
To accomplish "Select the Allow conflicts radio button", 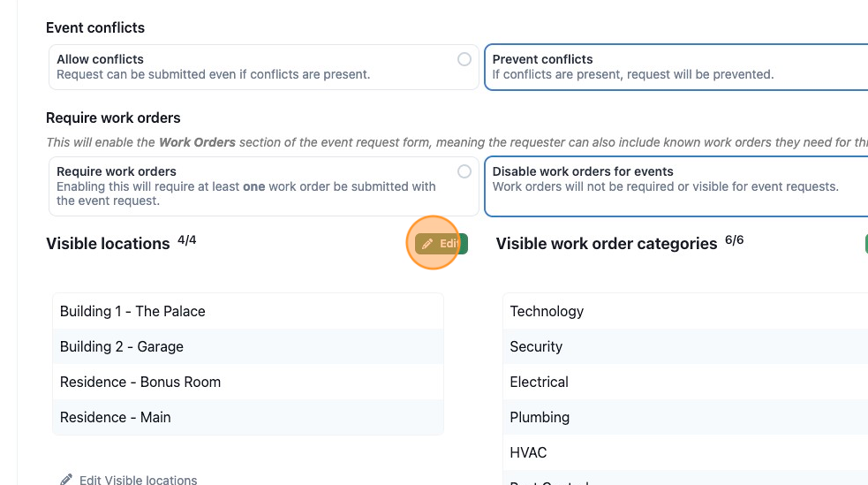I will pos(464,59).
